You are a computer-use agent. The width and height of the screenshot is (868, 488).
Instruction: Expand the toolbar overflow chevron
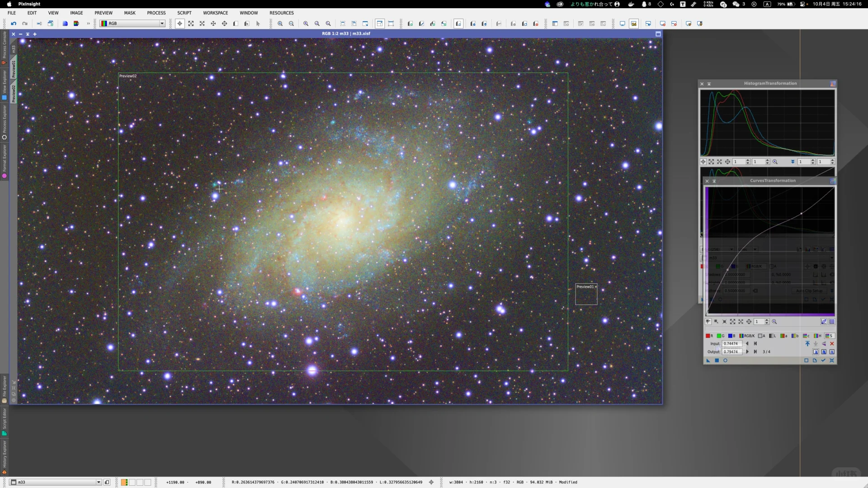88,23
